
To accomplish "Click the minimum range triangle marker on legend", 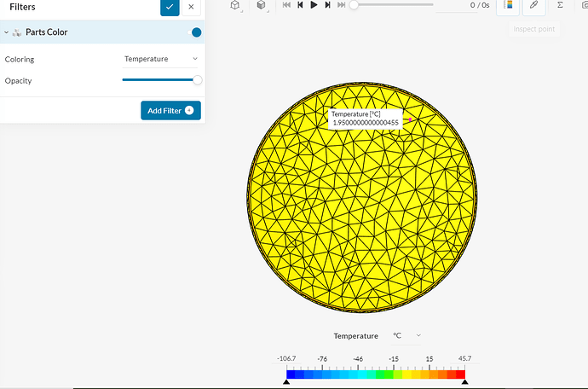I will (x=286, y=382).
